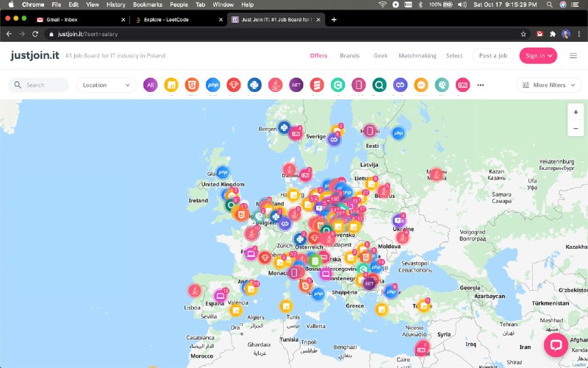Open the live chat bubble button
The width and height of the screenshot is (588, 368).
556,344
